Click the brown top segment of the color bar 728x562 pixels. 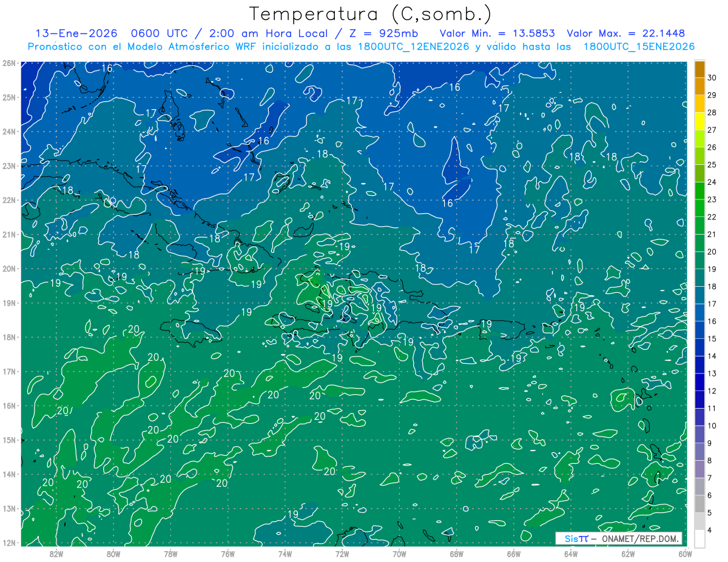click(699, 69)
